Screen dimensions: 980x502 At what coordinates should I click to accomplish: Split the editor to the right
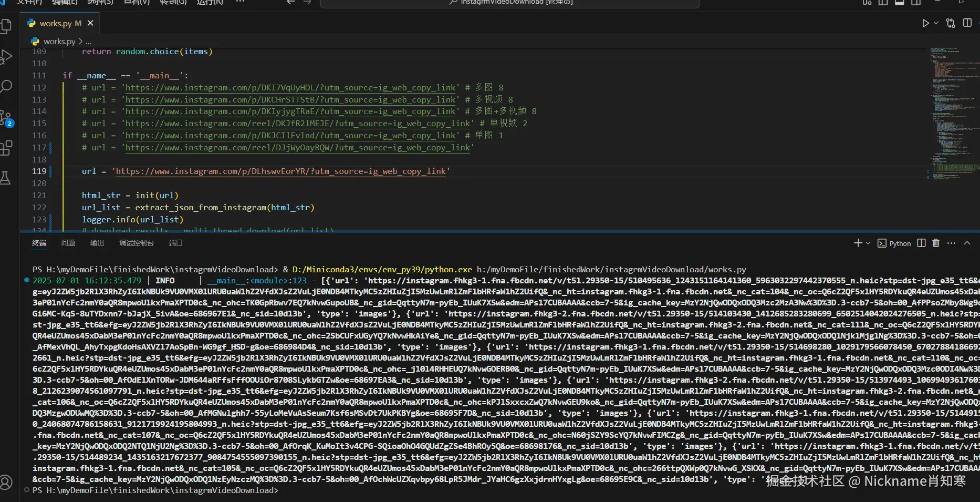pos(967,23)
